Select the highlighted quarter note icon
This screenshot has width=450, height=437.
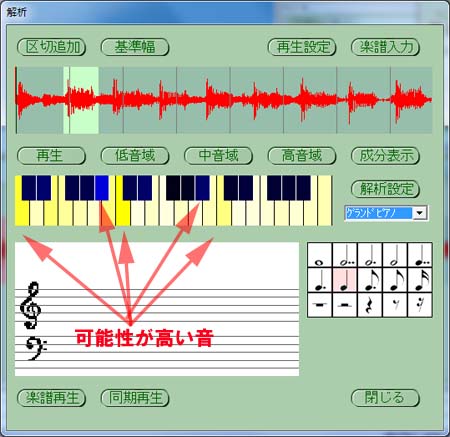pos(345,280)
